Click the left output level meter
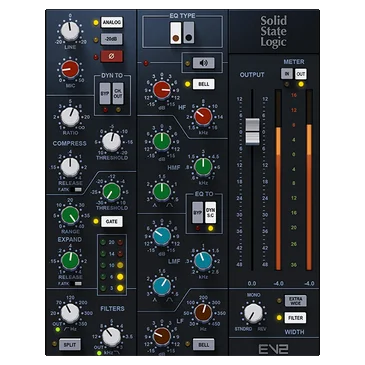365x365 pixels. point(279,180)
